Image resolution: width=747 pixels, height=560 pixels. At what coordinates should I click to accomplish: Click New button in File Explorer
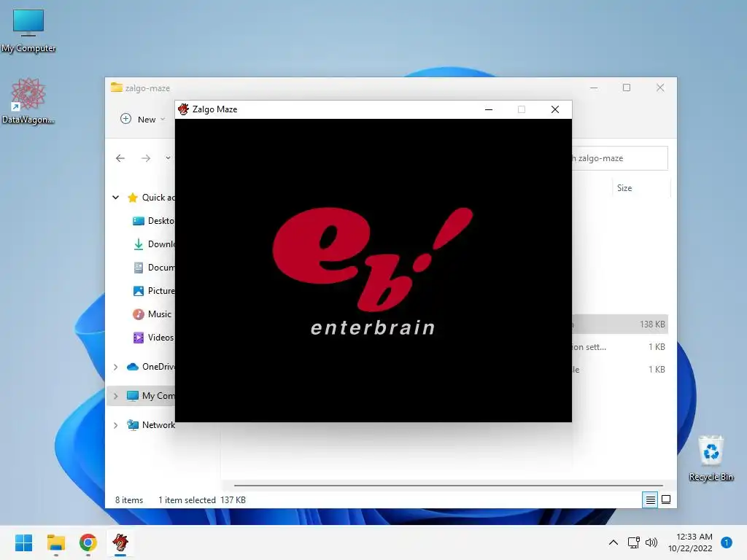(x=142, y=119)
